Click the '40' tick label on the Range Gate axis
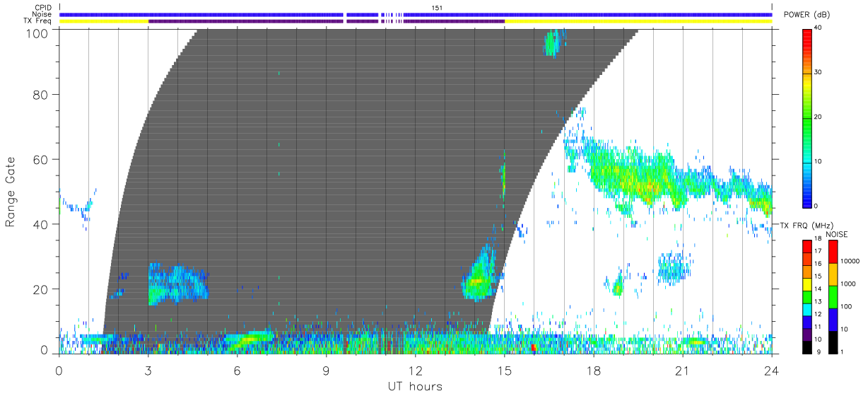The image size is (868, 401). [41, 224]
